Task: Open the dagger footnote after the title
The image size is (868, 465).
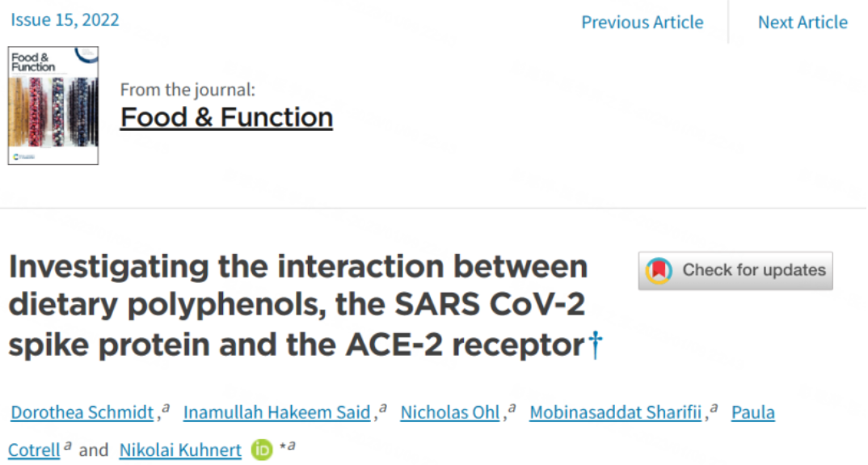Action: click(x=595, y=345)
